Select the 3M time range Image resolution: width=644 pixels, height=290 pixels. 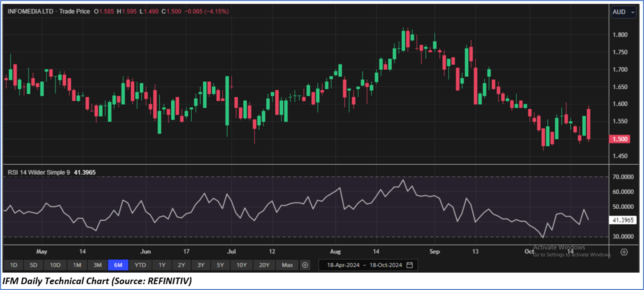click(97, 265)
